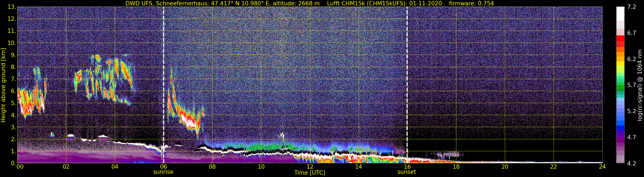Click the white top segment of the colorbar
This screenshot has width=644, height=177.
620,14
